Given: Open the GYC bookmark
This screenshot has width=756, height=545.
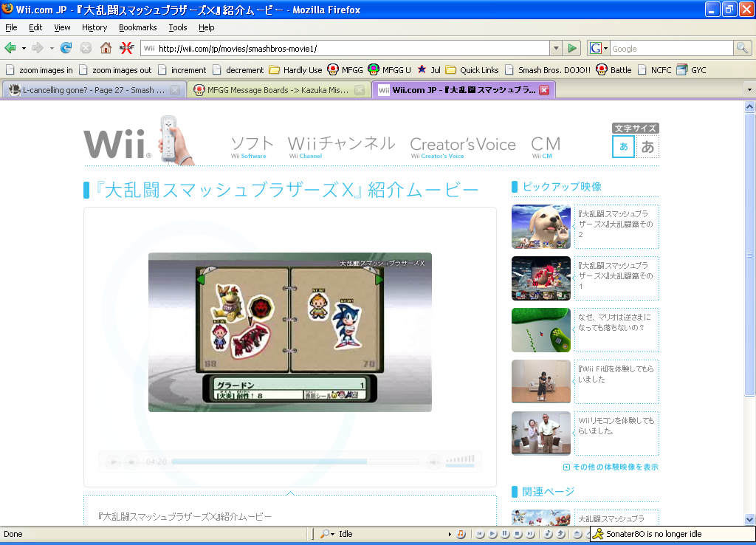Looking at the screenshot, I should [x=691, y=70].
